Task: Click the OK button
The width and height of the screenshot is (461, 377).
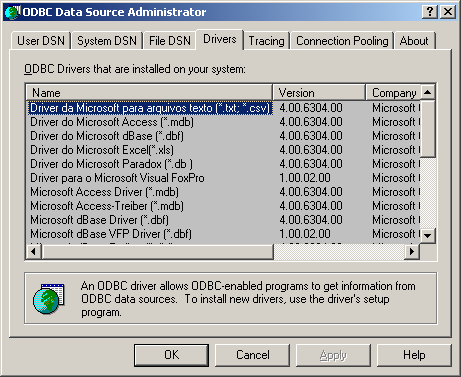Action: 171,355
